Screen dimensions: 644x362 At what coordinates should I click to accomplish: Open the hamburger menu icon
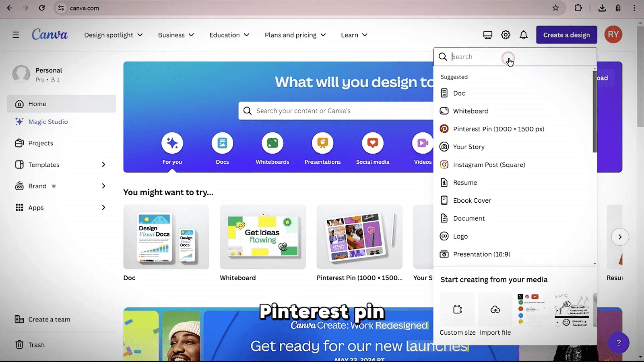(x=16, y=35)
